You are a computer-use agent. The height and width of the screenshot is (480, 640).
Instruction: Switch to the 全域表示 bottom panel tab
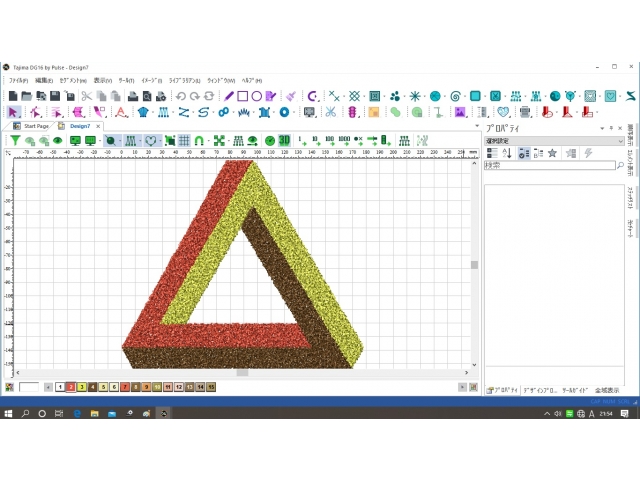tap(607, 390)
